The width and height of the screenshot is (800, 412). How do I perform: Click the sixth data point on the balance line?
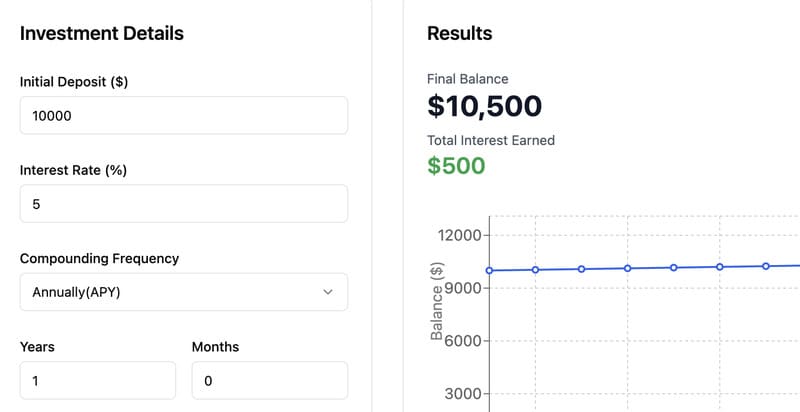(720, 267)
